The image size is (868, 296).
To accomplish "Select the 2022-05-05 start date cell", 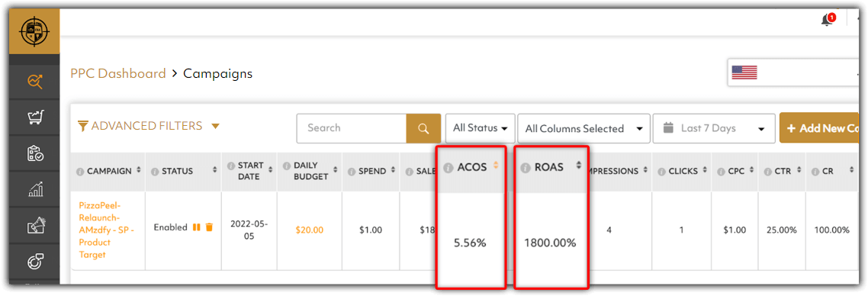I will [x=249, y=230].
